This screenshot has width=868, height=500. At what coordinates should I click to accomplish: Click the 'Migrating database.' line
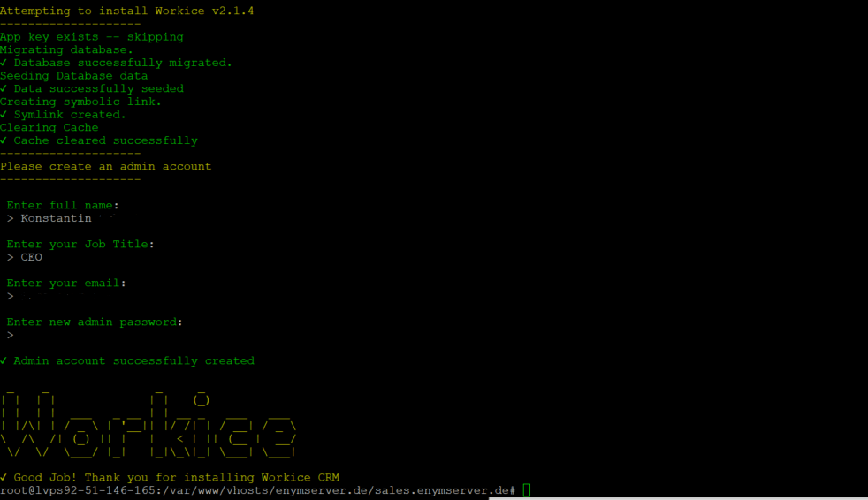67,49
